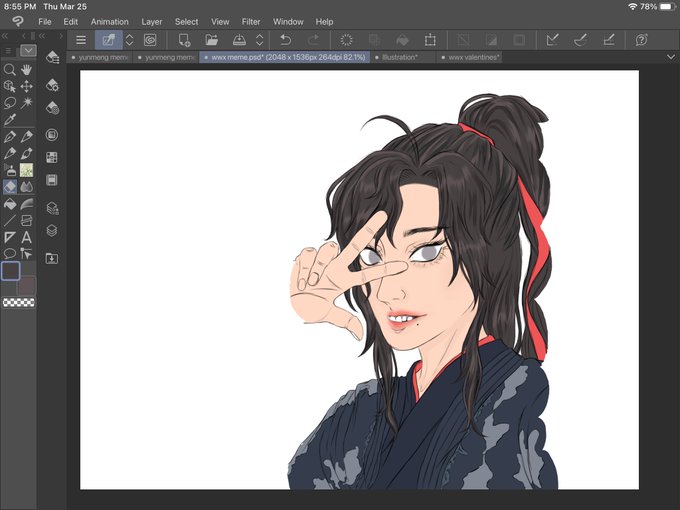
Task: Select the Text tool
Action: click(26, 237)
